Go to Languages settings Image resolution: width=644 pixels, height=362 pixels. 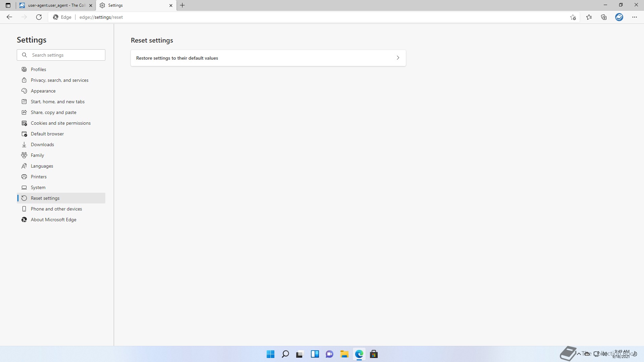(61, 166)
